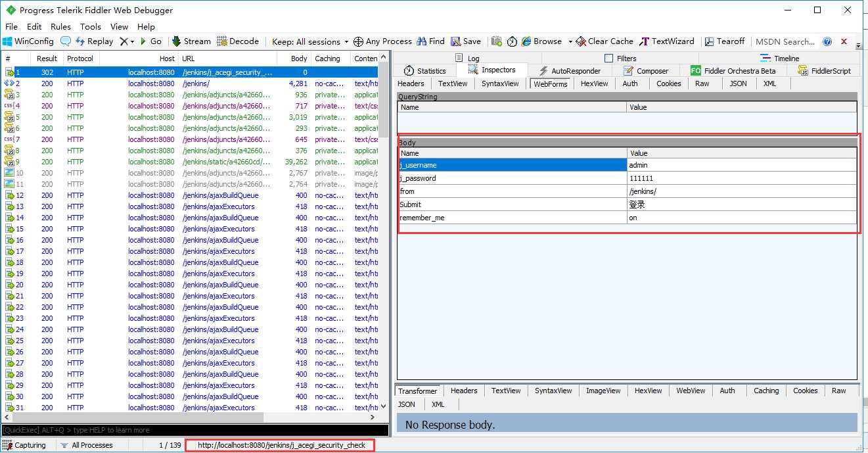Screen dimensions: 868x453
Task: Open the Tools menu
Action: point(91,27)
